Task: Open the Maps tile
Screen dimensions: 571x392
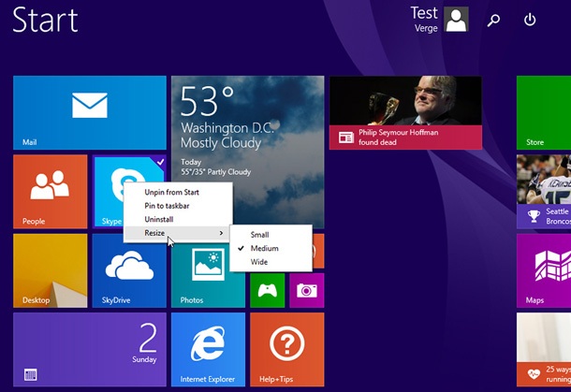Action: click(x=544, y=270)
